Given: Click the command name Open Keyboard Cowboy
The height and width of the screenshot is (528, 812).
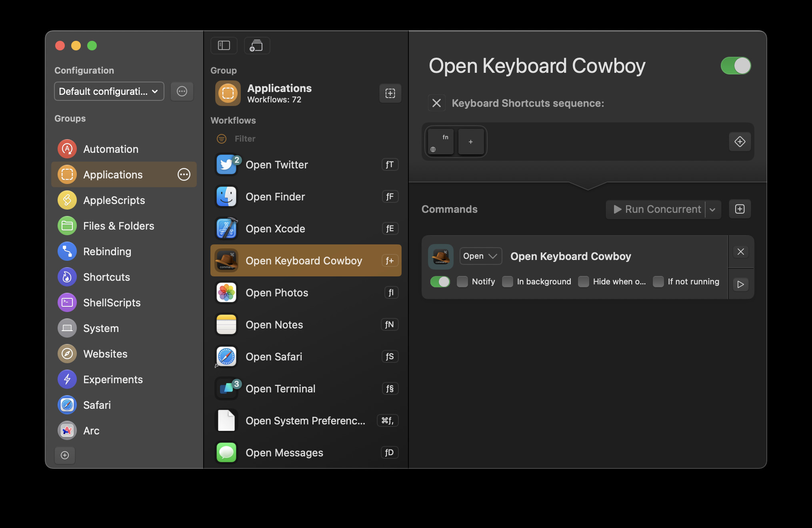Looking at the screenshot, I should [x=571, y=256].
